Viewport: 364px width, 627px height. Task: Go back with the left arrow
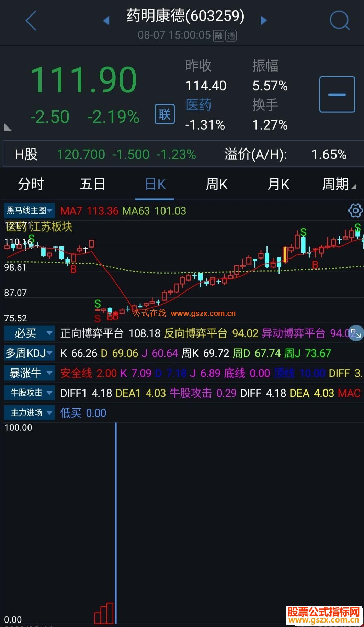pos(31,21)
